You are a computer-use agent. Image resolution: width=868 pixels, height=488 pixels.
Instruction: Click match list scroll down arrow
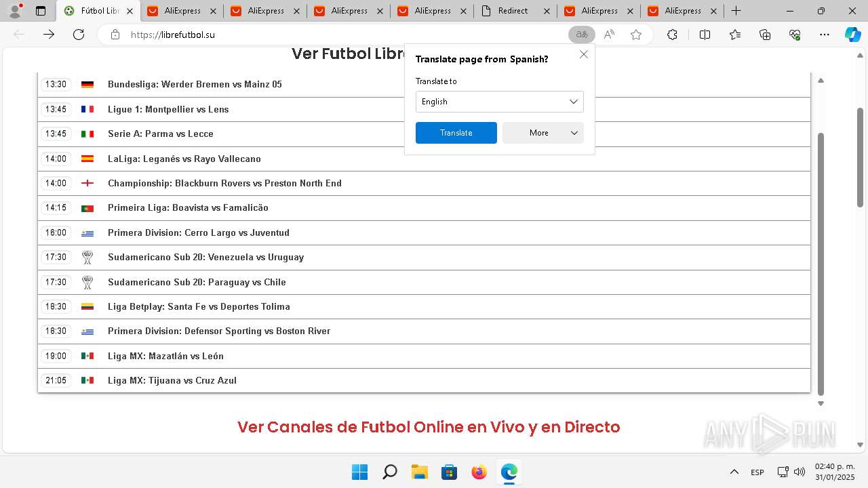pos(821,403)
